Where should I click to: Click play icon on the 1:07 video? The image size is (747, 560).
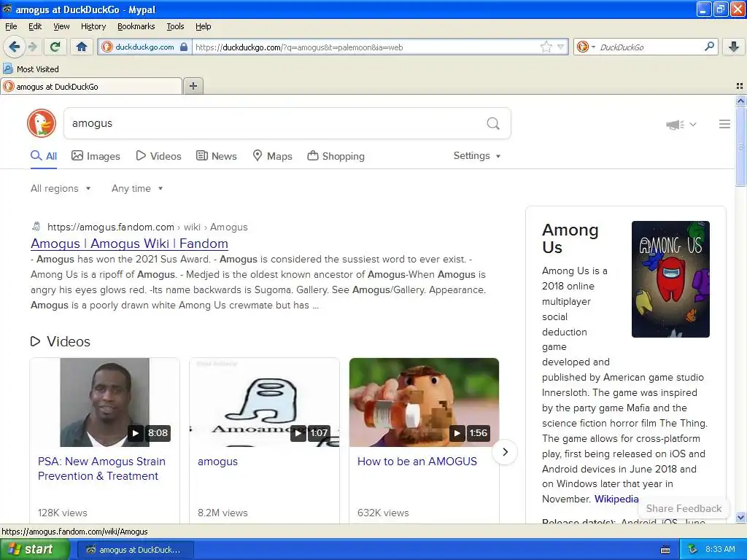298,433
